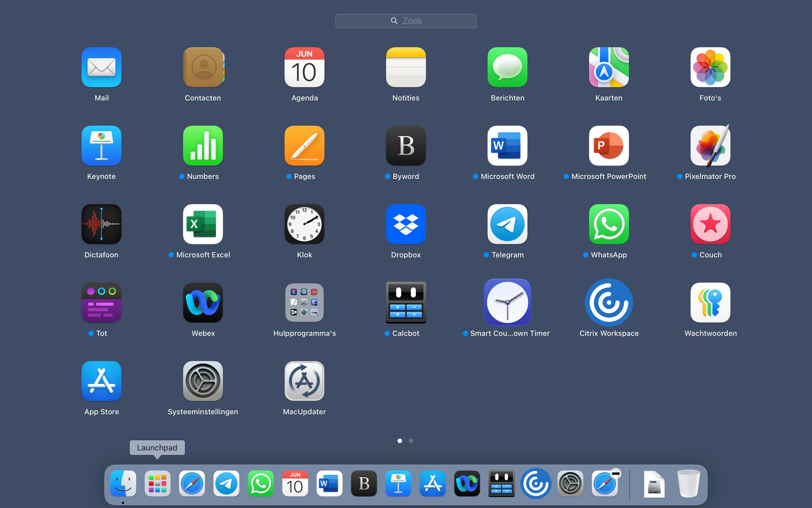Viewport: 812px width, 508px height.
Task: Open App Store from the Launchpad grid
Action: click(101, 381)
